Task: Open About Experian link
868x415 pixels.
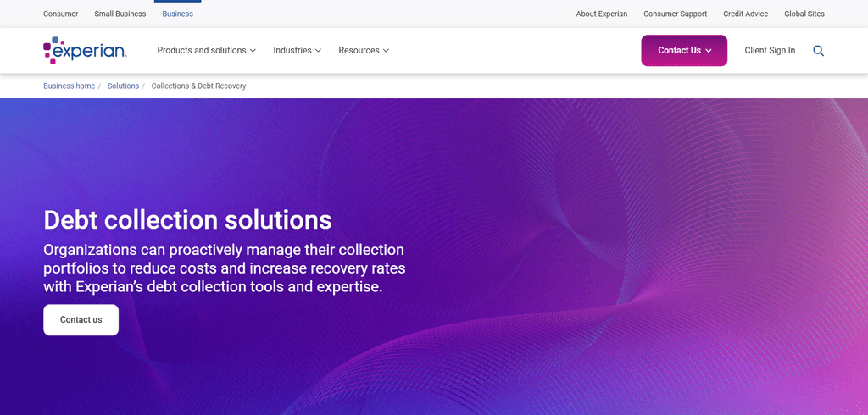Action: 602,14
